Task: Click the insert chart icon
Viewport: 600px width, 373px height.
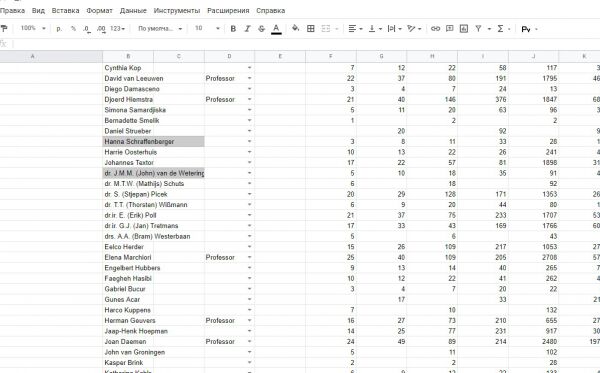Action: pos(464,29)
